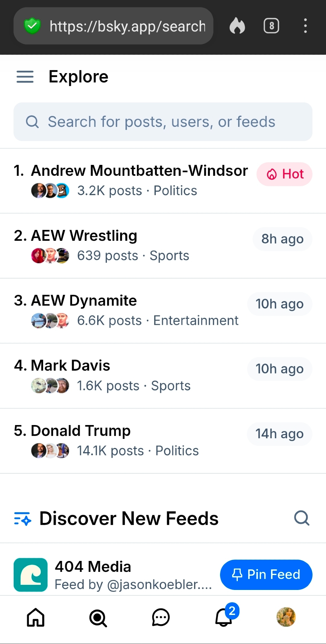Viewport: 326px width, 644px height.
Task: Open AEW Wrestling trending topic
Action: (x=84, y=236)
